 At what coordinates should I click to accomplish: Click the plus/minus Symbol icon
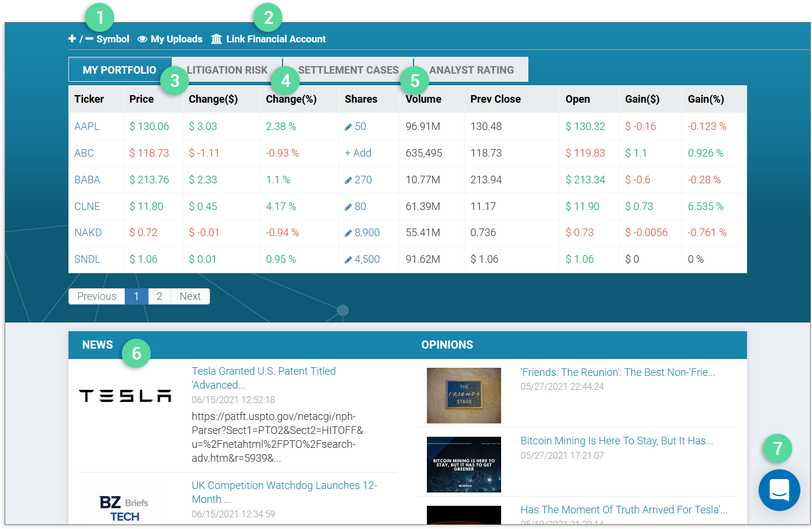pos(80,39)
